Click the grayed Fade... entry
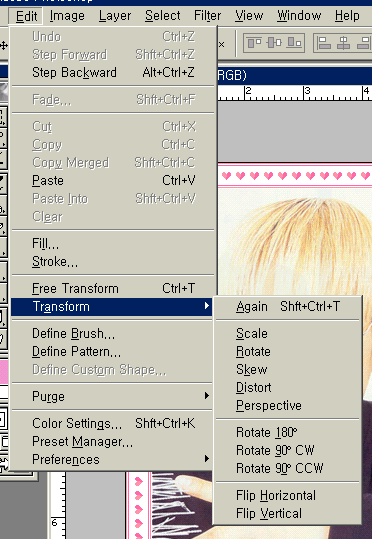 click(x=113, y=100)
